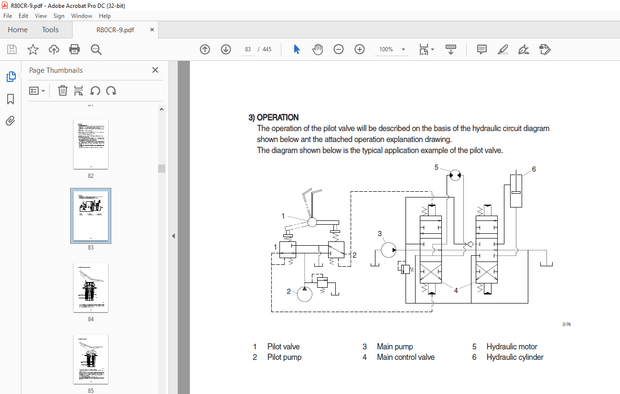Go to next page arrow

pyautogui.click(x=226, y=49)
